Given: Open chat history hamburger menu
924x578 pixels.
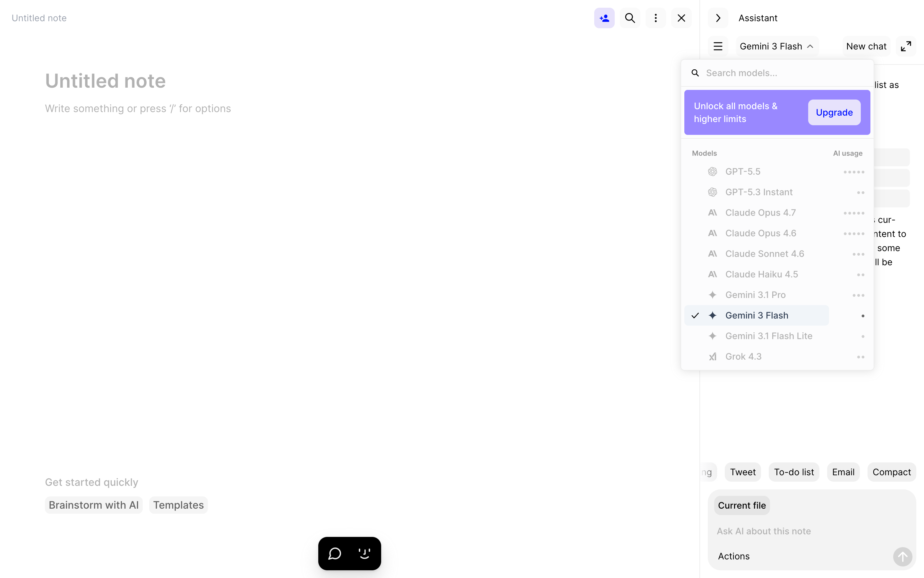Looking at the screenshot, I should tap(718, 46).
